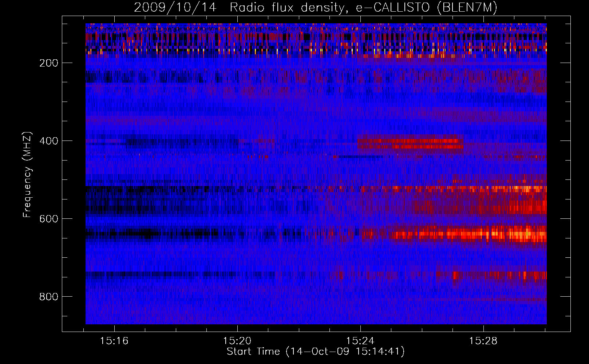Select the 'e-CALLISTO (BLEN7M)' title text
Screen dimensions: 589x364
426,8
